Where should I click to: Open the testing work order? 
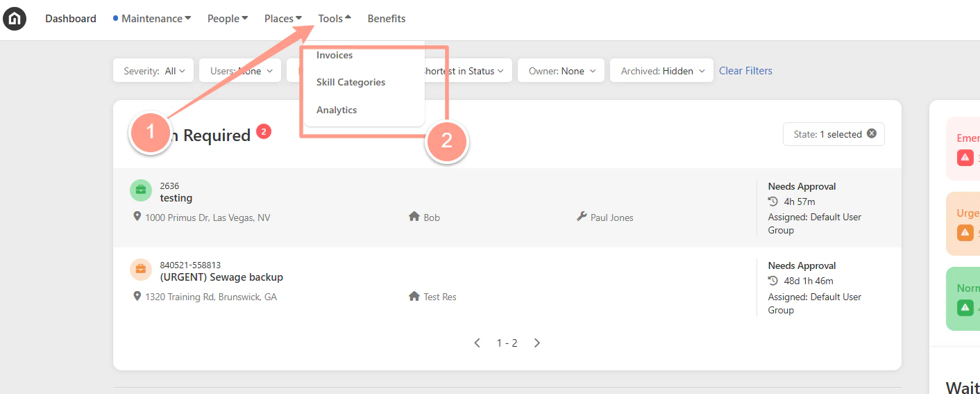[176, 198]
